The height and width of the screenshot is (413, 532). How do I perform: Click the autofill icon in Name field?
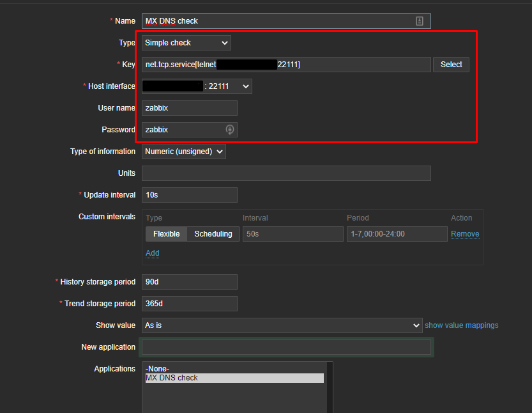[420, 21]
